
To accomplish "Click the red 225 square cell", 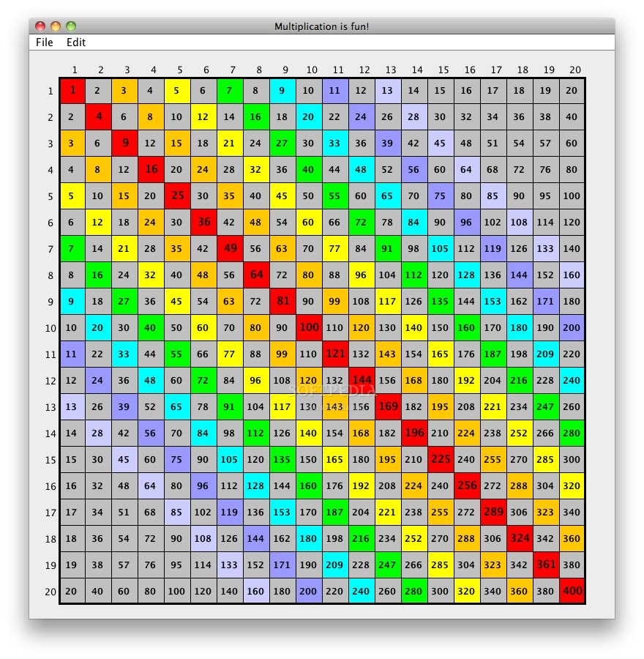I will tap(441, 459).
